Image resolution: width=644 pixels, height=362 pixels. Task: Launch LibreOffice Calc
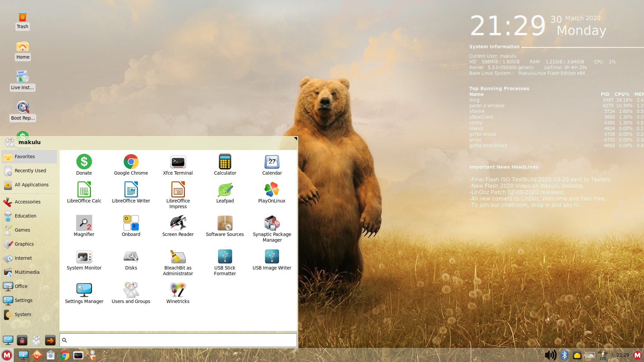coord(84,192)
